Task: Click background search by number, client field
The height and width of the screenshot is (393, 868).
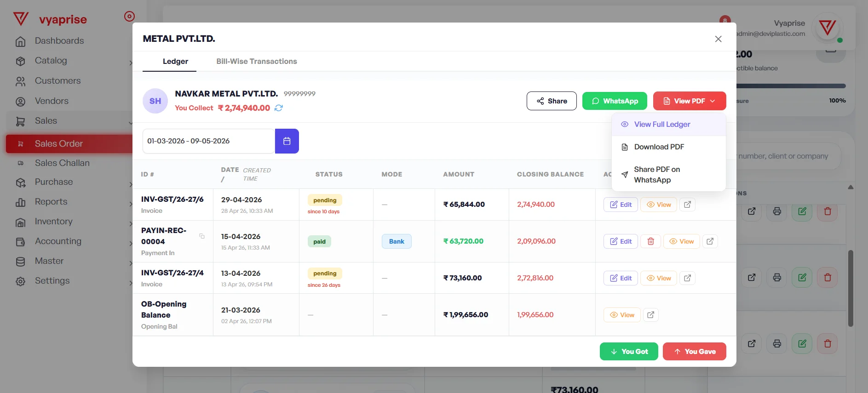Action: click(x=788, y=156)
